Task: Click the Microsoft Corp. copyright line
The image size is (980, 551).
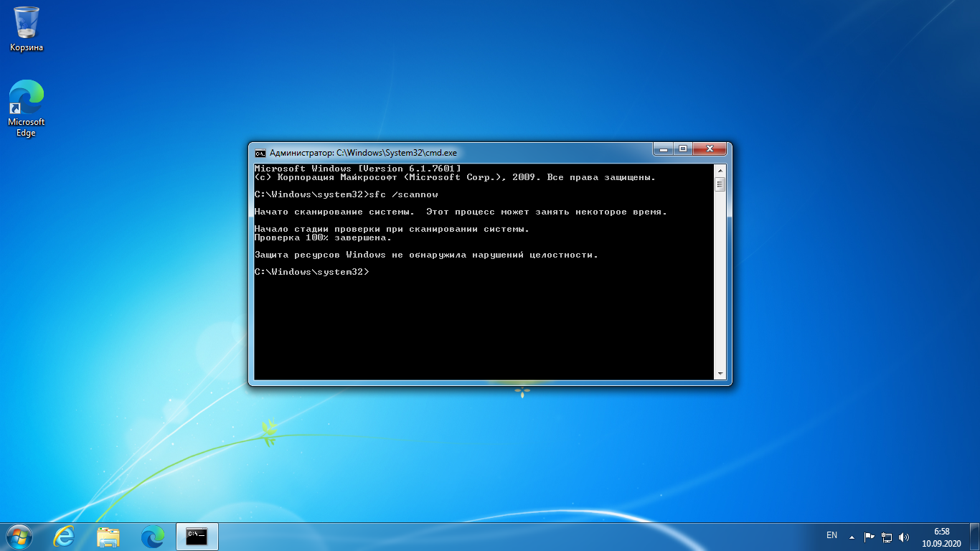Action: pos(455,177)
